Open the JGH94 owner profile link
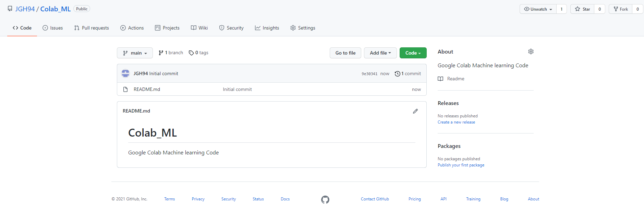 click(x=25, y=9)
